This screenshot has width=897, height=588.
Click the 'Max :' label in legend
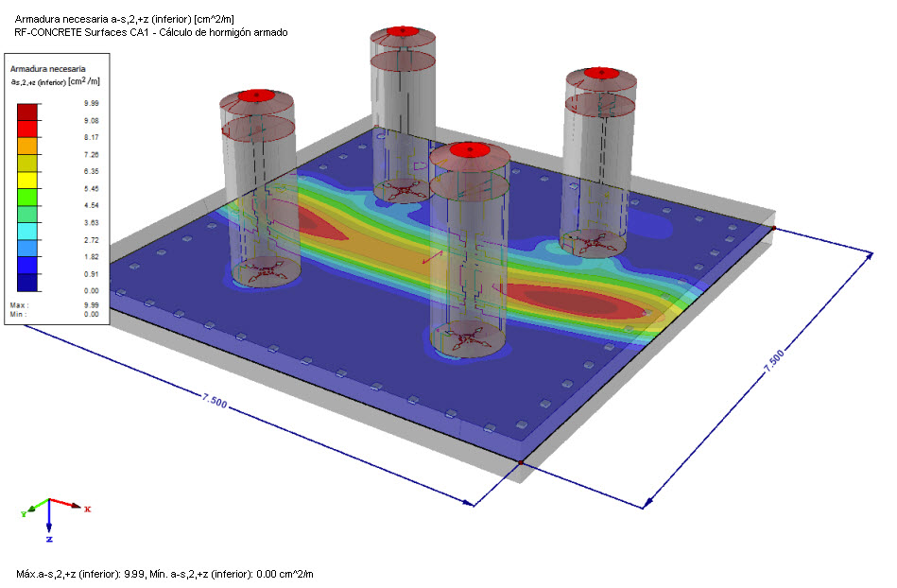pos(19,305)
